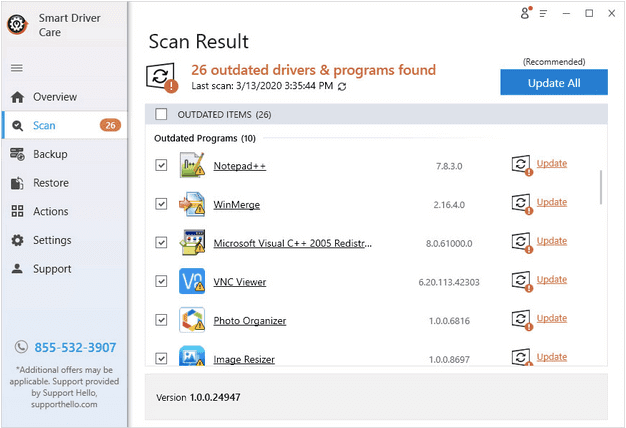The height and width of the screenshot is (428, 626).
Task: Click the vertical scrollbar in results list
Action: coord(601,186)
